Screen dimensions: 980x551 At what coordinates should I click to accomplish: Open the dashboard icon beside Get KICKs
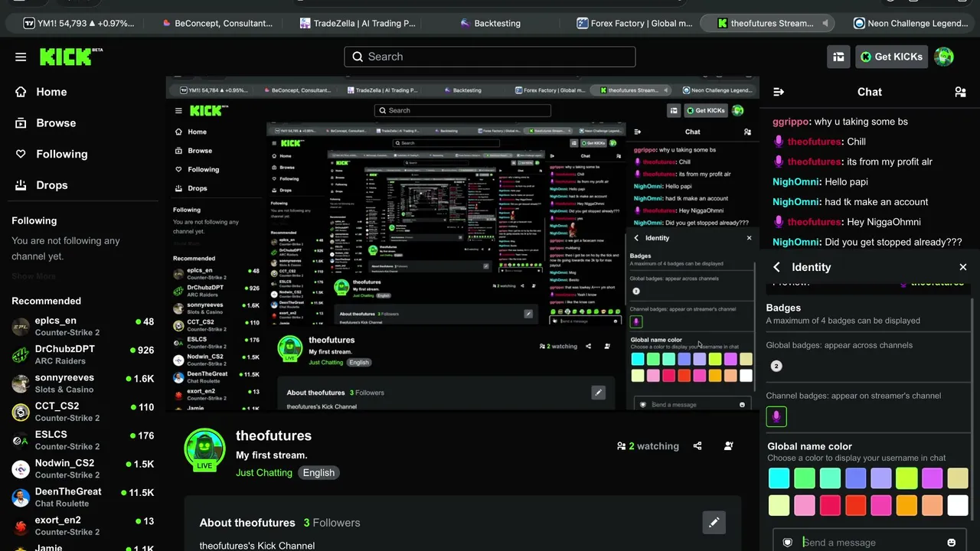tap(838, 57)
